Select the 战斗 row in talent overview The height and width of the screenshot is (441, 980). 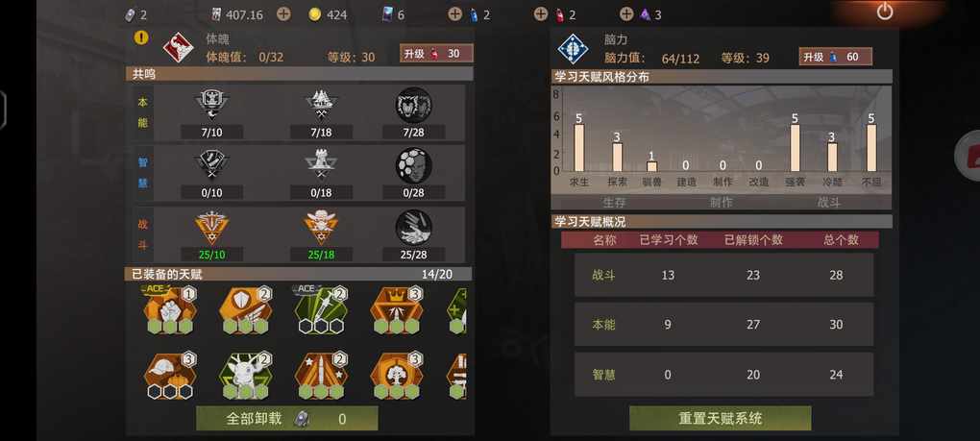(723, 275)
